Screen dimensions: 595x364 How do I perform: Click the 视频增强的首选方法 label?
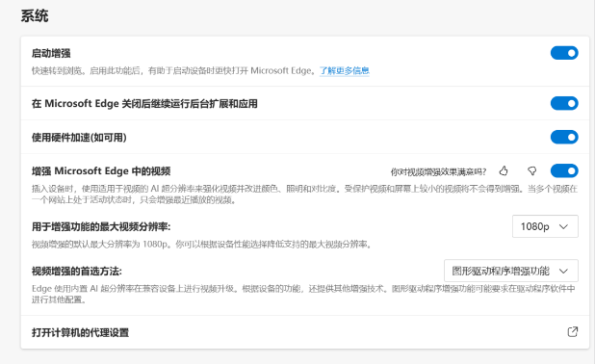77,271
